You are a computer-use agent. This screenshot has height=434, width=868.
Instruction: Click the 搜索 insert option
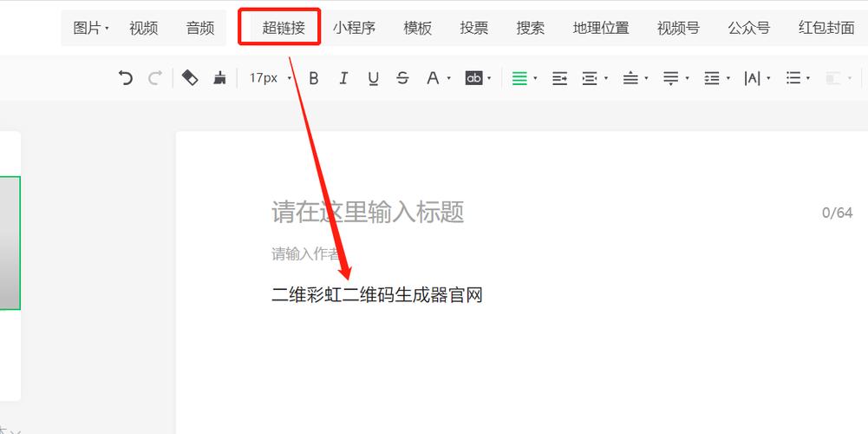[531, 28]
